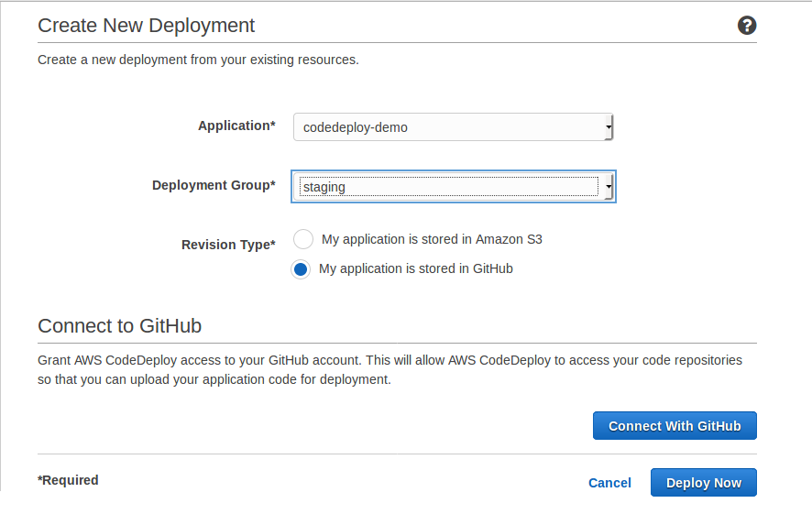Expand the Deployment Group dropdown arrow
812x525 pixels.
pos(609,186)
